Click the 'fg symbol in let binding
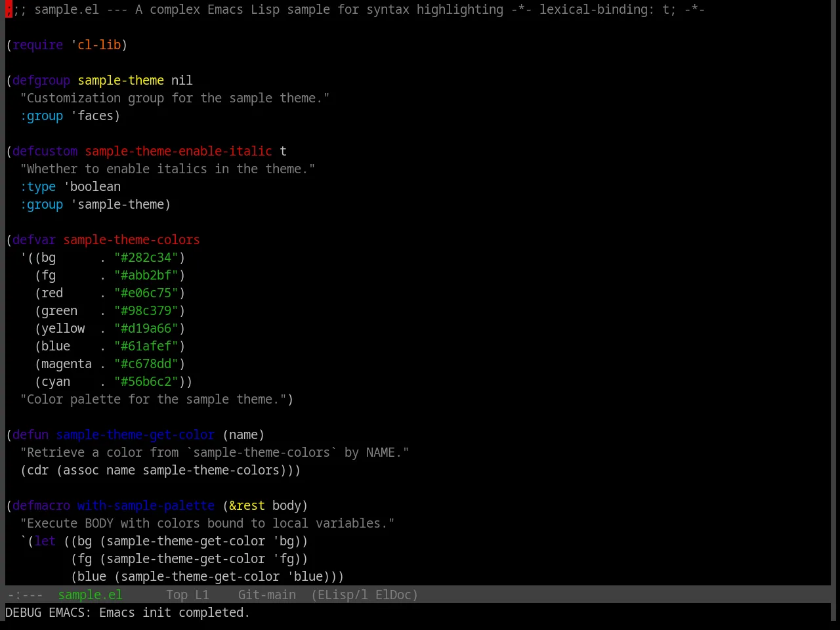Screen dimensions: 840x630 point(283,558)
